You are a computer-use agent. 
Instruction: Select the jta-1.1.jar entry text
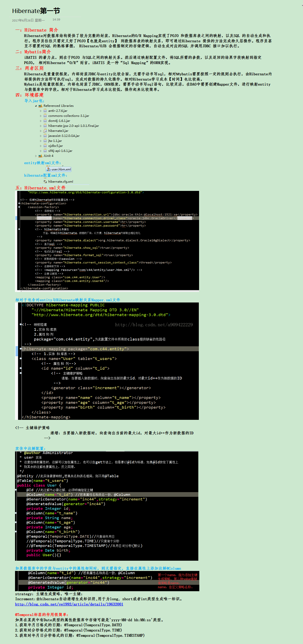coord(55,141)
